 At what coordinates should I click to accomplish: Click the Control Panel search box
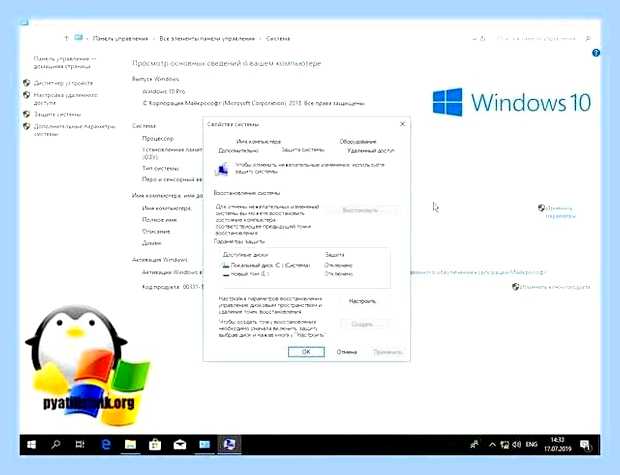(536, 38)
